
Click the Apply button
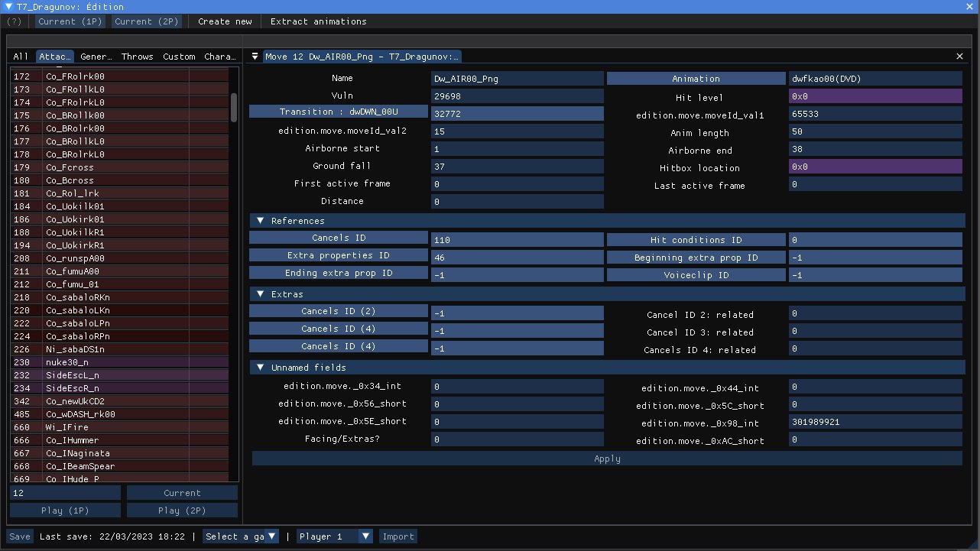(607, 459)
